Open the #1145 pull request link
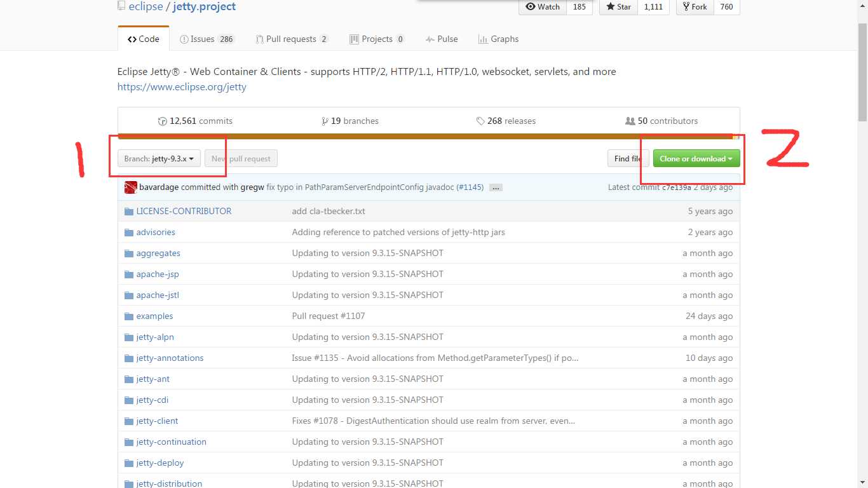Screen dimensions: 868x488 click(x=470, y=187)
